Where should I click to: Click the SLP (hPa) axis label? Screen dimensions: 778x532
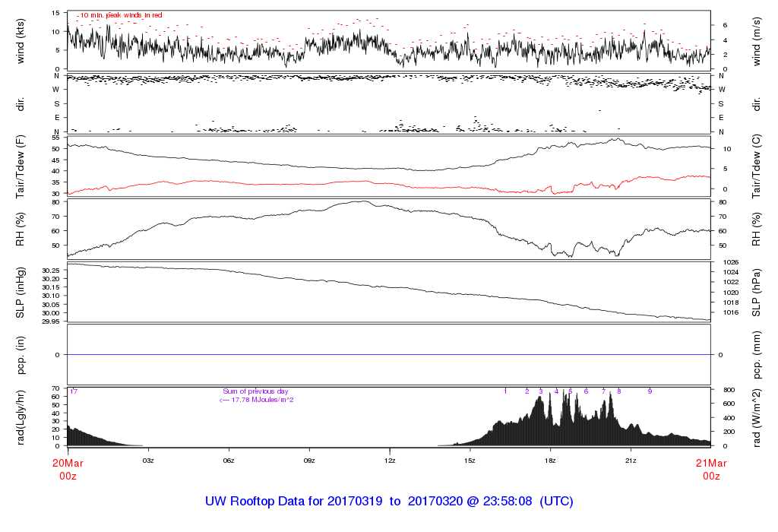(x=757, y=292)
